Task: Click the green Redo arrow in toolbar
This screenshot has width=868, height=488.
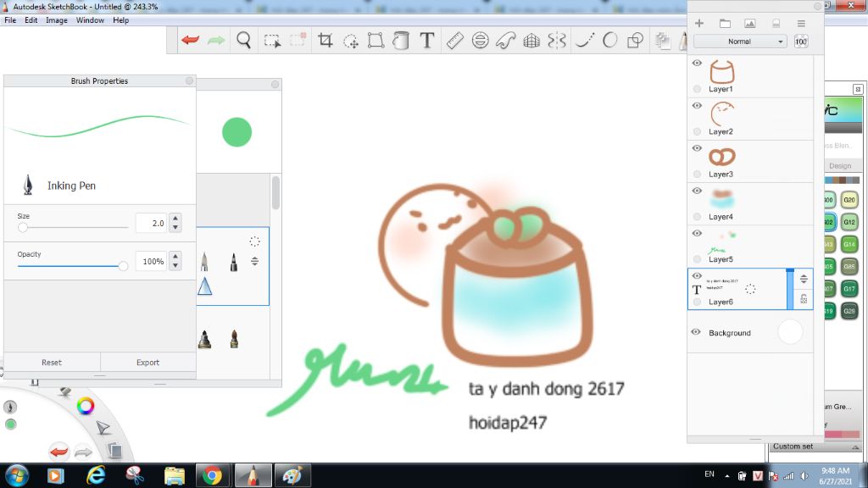Action: coord(216,40)
